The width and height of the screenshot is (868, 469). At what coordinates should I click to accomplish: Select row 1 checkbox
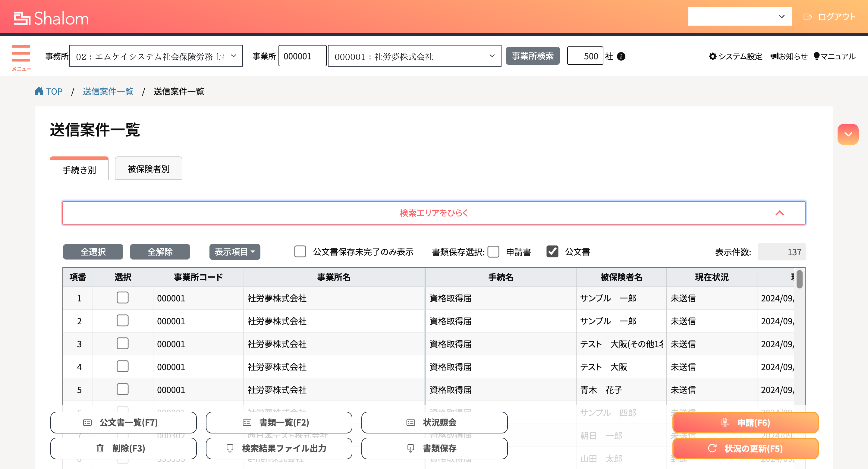pos(122,297)
